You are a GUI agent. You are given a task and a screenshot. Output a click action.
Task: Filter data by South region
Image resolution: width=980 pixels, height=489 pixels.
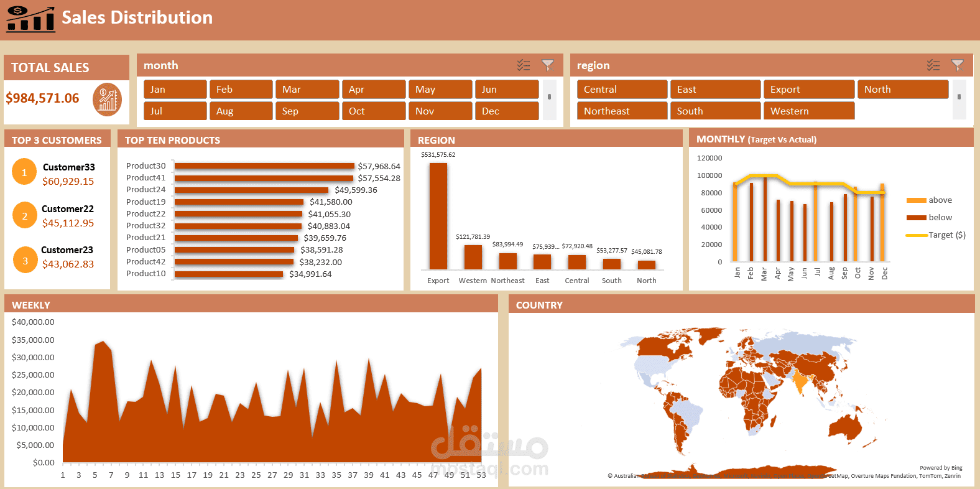click(715, 111)
